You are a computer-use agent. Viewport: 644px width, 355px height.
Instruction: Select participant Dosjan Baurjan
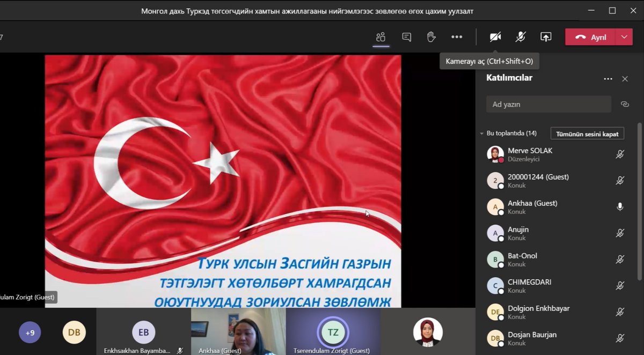[556, 338]
